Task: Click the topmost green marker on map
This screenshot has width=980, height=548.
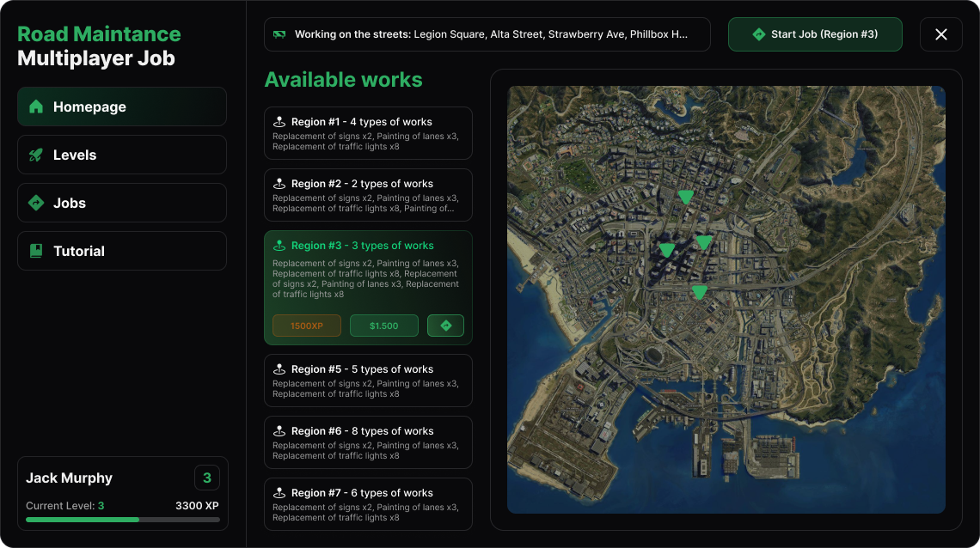Action: 686,198
